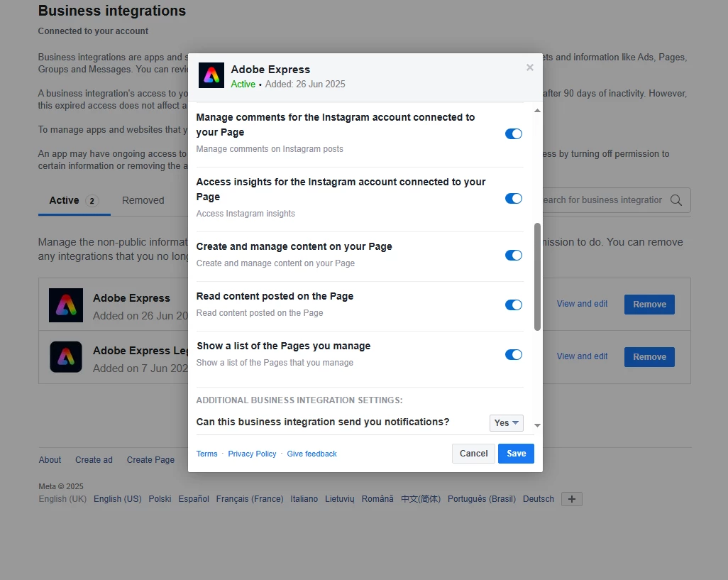Click 'Additional business integration settings:' heading
728x580 pixels.
[x=299, y=400]
